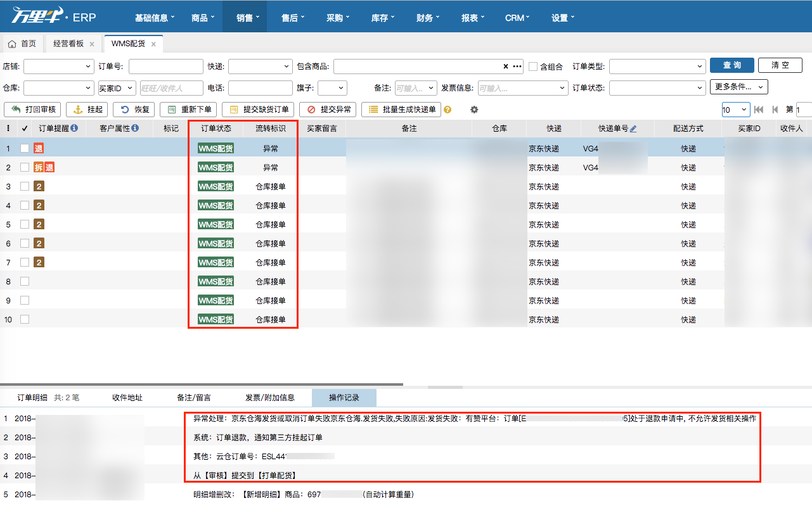
Task: Open page size dropdown showing 10
Action: (x=736, y=110)
